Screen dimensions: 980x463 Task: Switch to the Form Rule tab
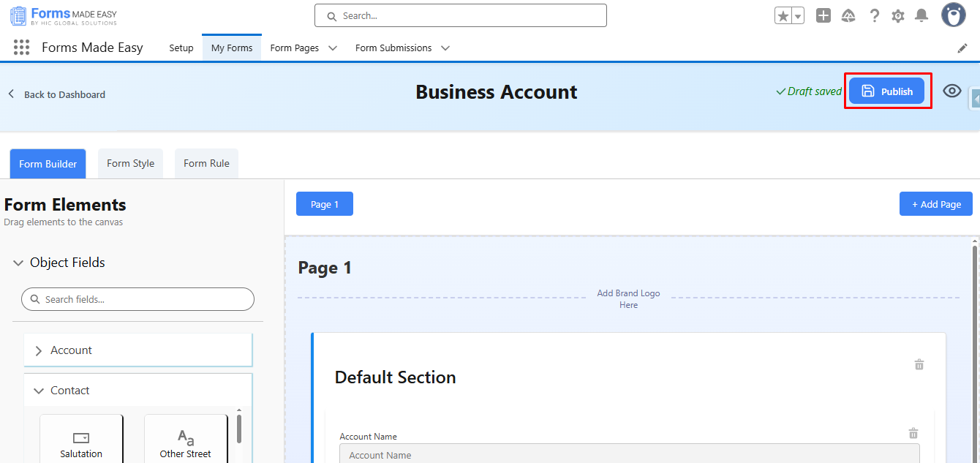click(206, 163)
